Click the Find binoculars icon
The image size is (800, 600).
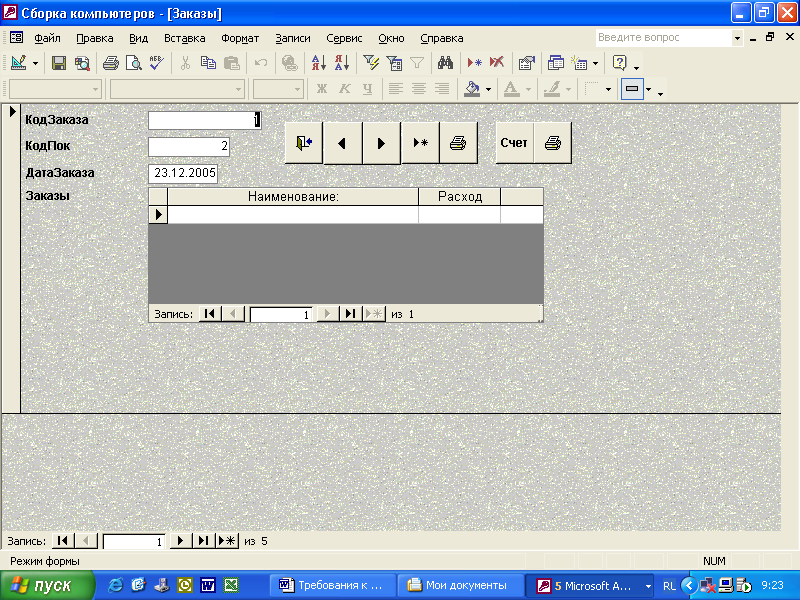click(445, 63)
